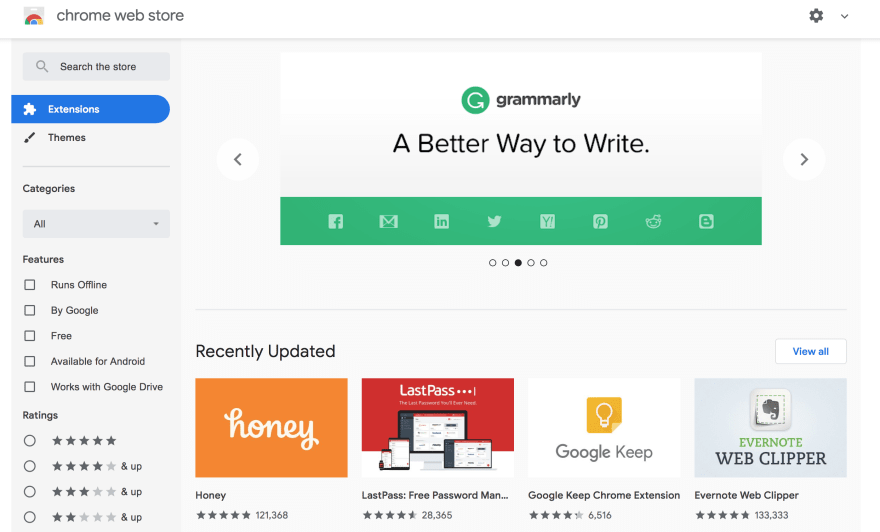Click the Twitter bird icon in banner
The height and width of the screenshot is (532, 880).
tap(494, 221)
